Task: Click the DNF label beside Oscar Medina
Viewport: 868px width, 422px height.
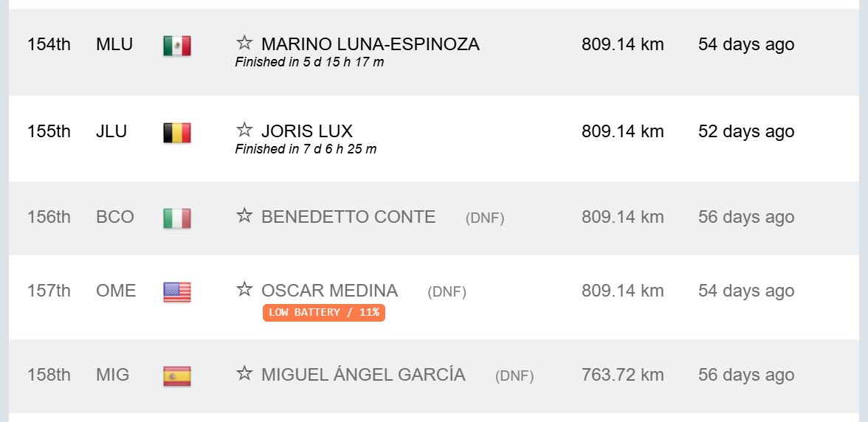Action: pos(447,292)
